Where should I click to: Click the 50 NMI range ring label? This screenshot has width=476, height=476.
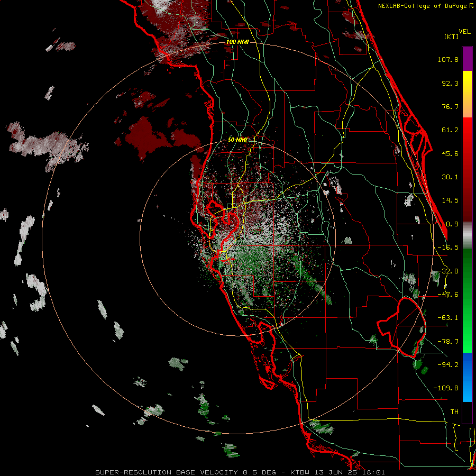[x=237, y=140]
